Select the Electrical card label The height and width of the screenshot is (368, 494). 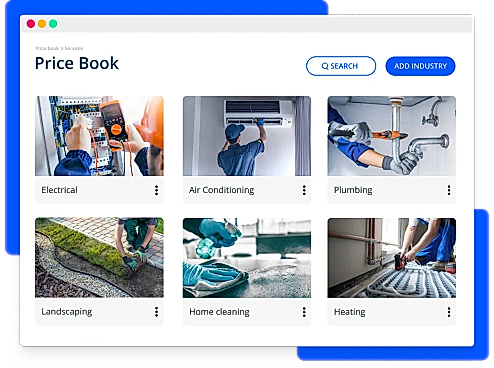59,190
